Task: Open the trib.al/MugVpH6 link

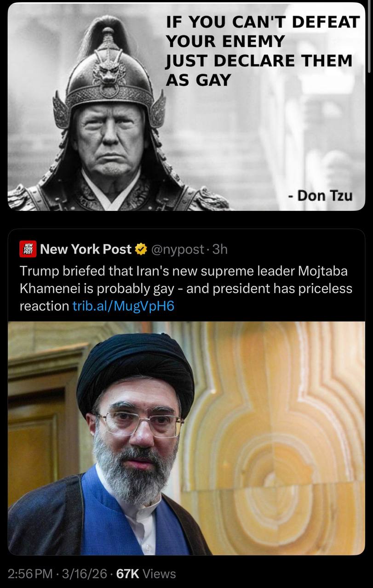Action: [123, 306]
